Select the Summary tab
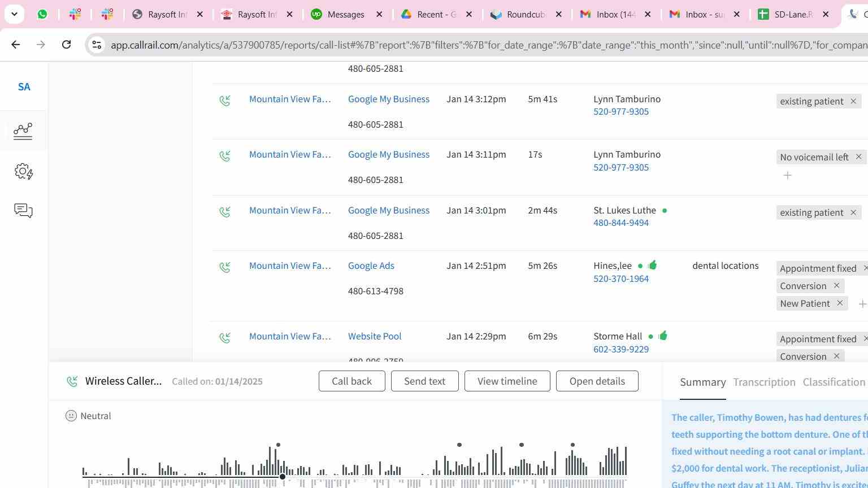The width and height of the screenshot is (868, 488). 703,382
